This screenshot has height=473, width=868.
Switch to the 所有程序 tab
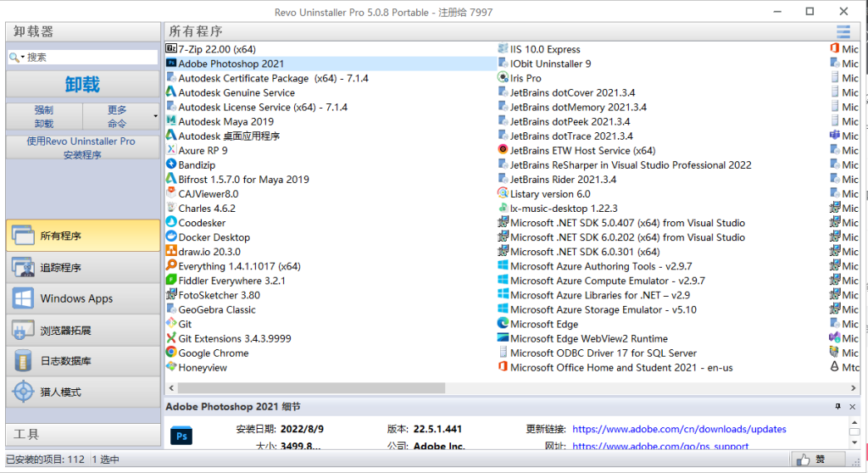coord(83,236)
